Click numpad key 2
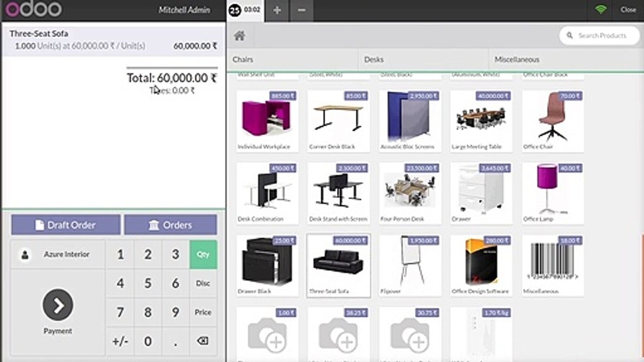The width and height of the screenshot is (644, 362). tap(148, 254)
